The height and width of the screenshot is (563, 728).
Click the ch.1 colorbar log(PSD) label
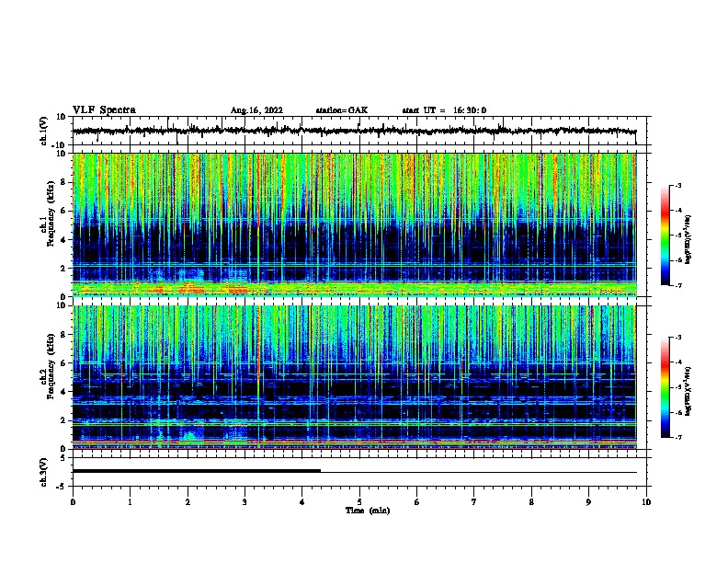click(x=688, y=239)
